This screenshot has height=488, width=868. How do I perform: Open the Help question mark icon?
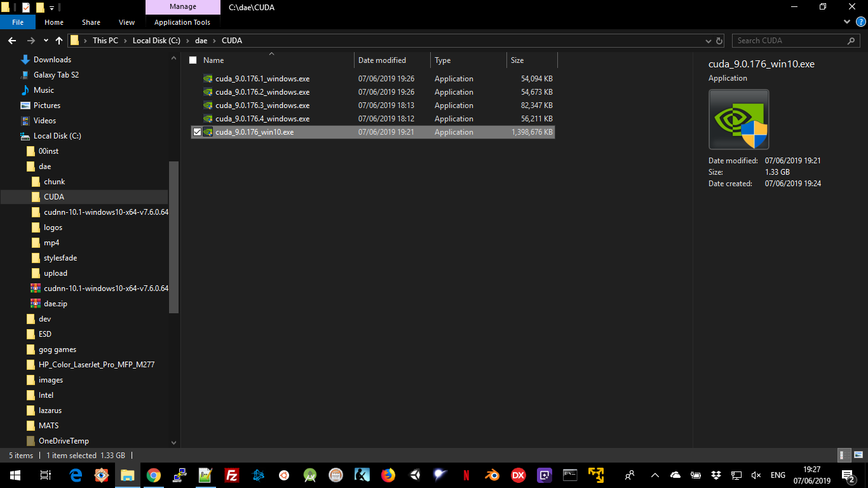[x=860, y=22]
